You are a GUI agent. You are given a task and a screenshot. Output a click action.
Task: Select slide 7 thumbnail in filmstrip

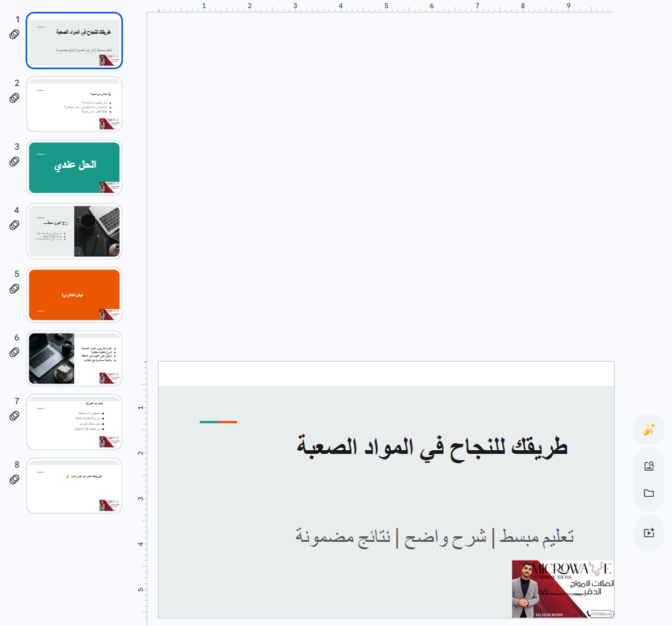(74, 421)
